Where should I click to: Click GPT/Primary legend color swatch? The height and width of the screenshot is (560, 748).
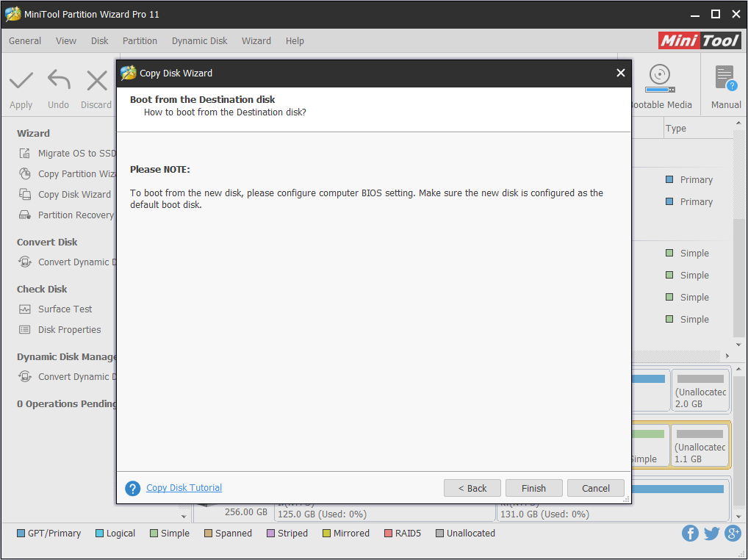pos(21,534)
